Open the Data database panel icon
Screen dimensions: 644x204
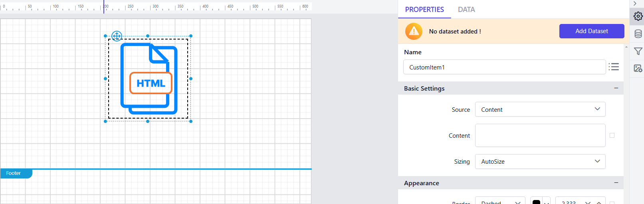pyautogui.click(x=638, y=34)
